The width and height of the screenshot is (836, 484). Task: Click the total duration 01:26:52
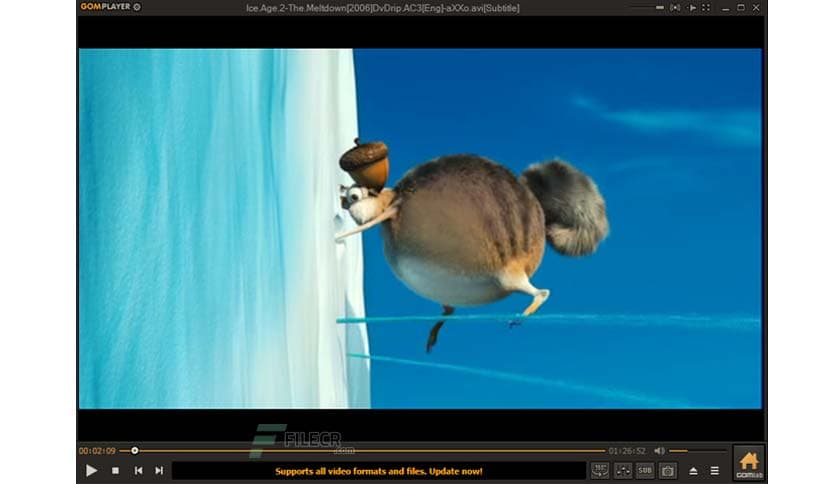[627, 451]
